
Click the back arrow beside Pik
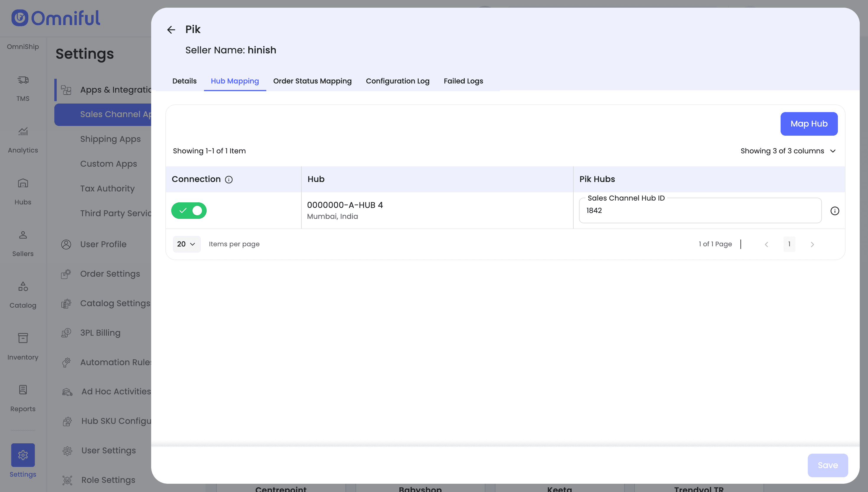[x=171, y=30]
